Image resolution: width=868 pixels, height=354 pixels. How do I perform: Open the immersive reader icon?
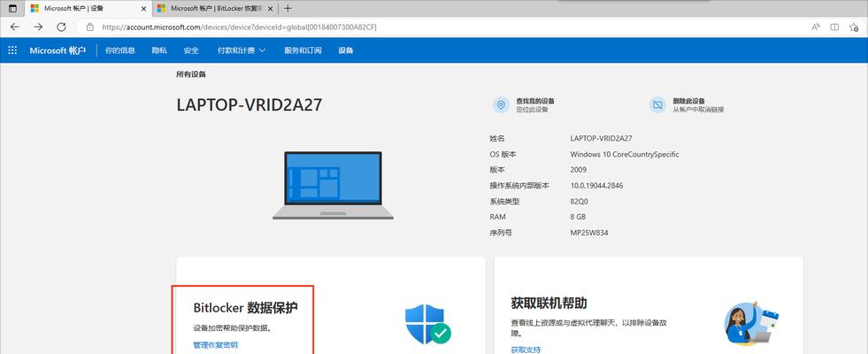tap(834, 27)
